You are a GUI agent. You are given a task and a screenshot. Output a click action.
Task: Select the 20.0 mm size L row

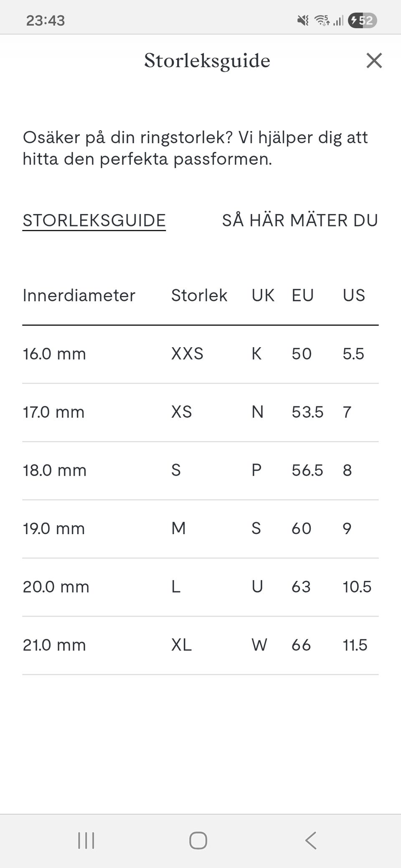(x=200, y=587)
